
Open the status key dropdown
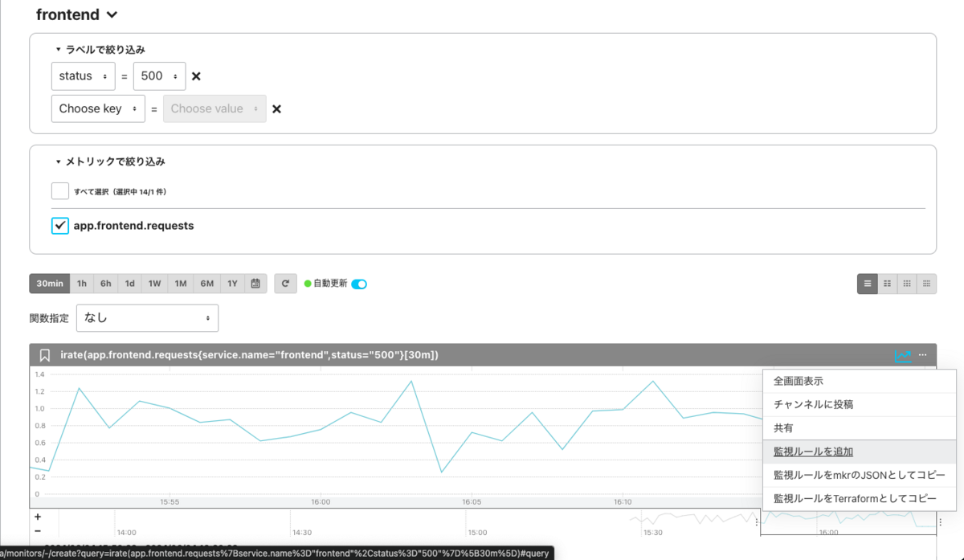pyautogui.click(x=84, y=76)
